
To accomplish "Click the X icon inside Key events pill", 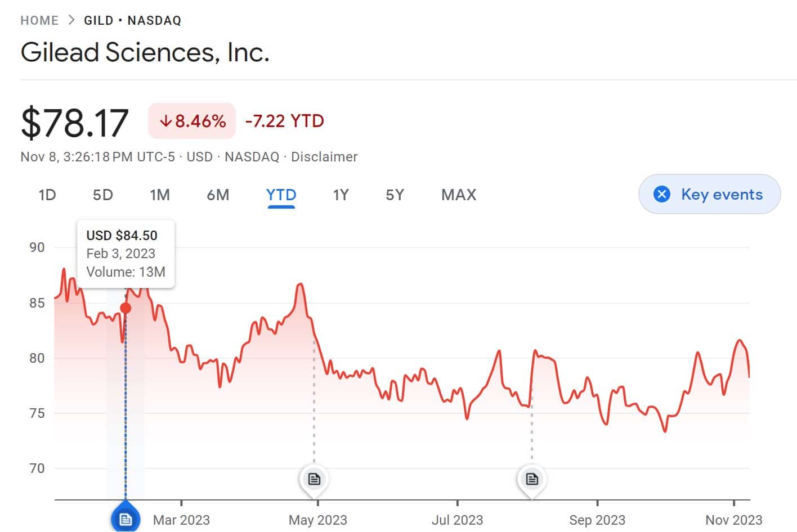I will coord(662,194).
